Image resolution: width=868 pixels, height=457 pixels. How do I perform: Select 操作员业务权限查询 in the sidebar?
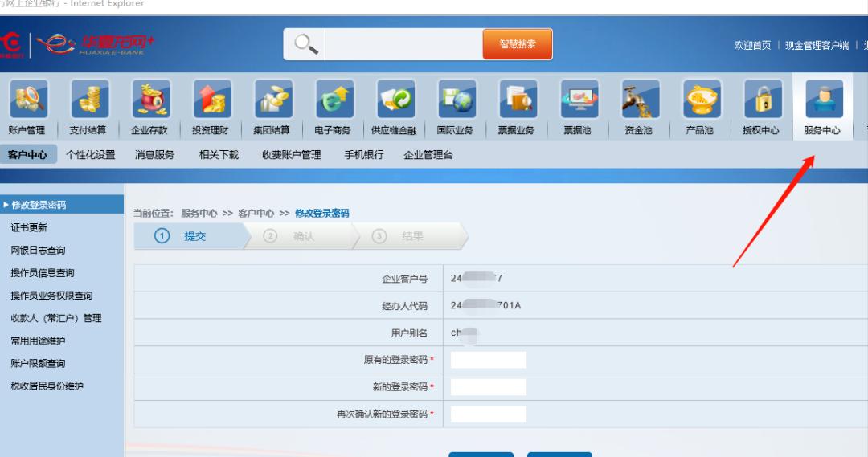(x=51, y=296)
